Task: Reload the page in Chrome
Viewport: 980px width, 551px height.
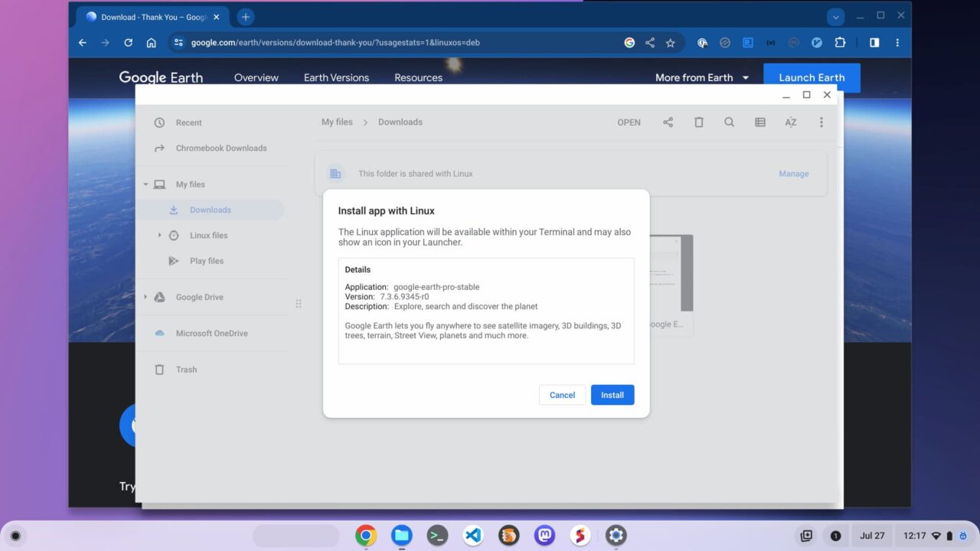Action: [128, 43]
